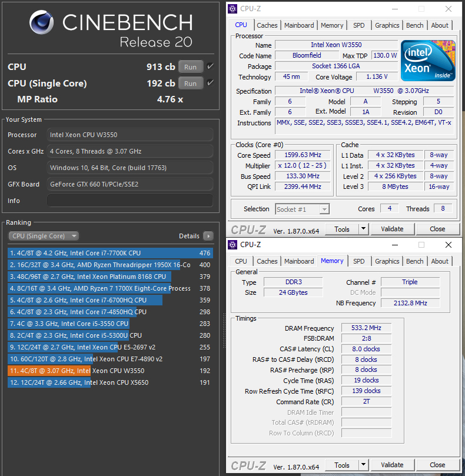Open Memory tab in top CPU-Z window
The height and width of the screenshot is (476, 465).
332,25
